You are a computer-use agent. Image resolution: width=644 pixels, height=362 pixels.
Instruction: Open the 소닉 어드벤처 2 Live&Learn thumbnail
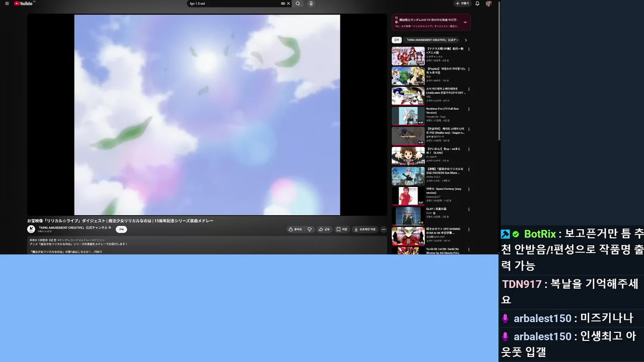point(408,96)
